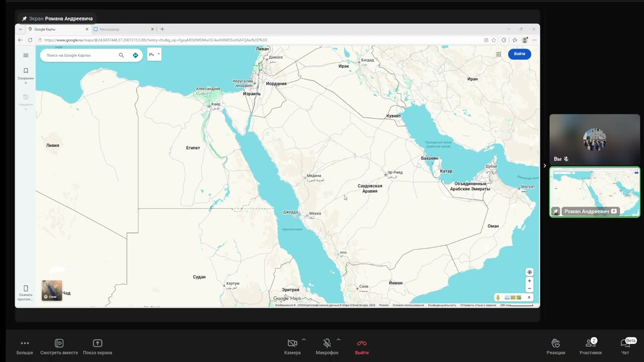The height and width of the screenshot is (362, 644).
Task: Switch to the Мессенджер tab
Action: tap(123, 29)
